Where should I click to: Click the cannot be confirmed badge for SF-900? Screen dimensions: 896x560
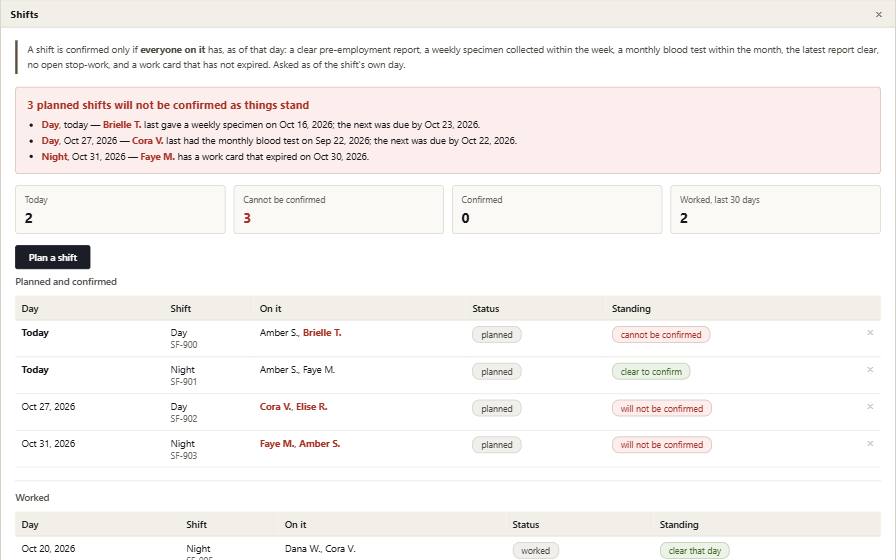point(661,335)
